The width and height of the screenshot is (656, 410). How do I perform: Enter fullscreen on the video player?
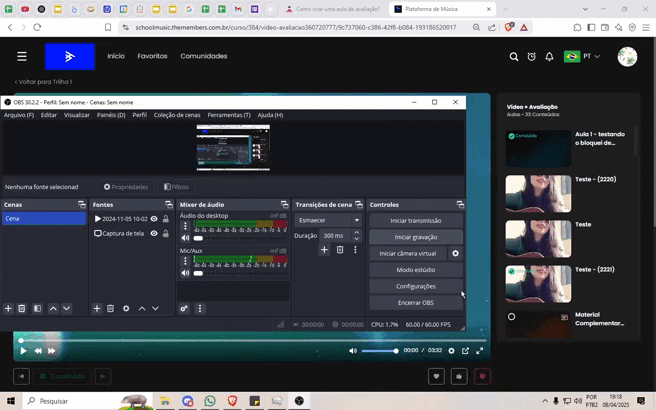[x=479, y=351]
